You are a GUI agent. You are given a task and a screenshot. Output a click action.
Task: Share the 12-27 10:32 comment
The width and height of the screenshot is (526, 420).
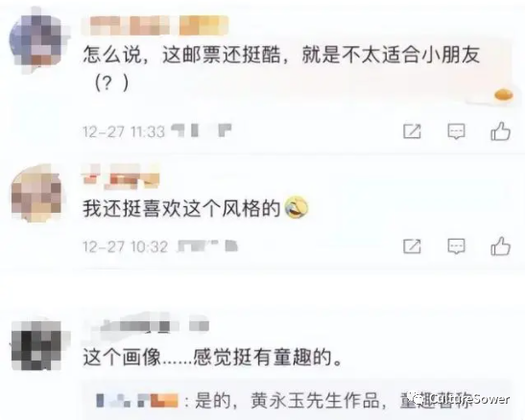(412, 246)
